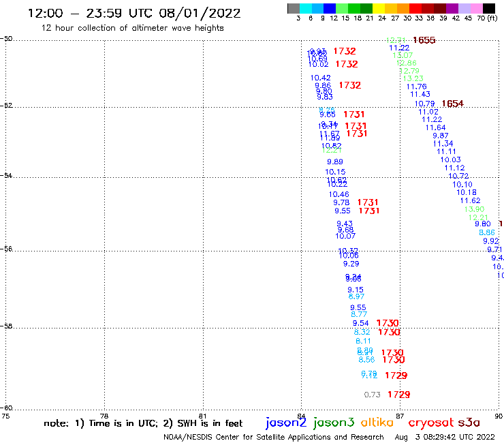Click subtitle '12 hour collection of altimeter wave heights'
This screenshot has width=504, height=443.
pyautogui.click(x=132, y=28)
